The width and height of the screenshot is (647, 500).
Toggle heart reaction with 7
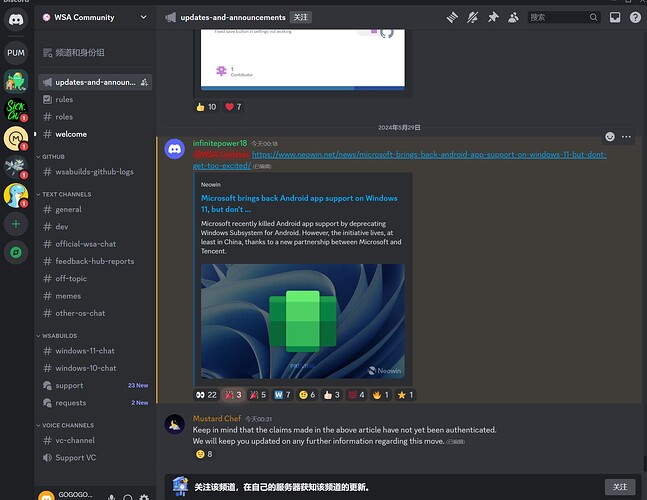[x=233, y=107]
